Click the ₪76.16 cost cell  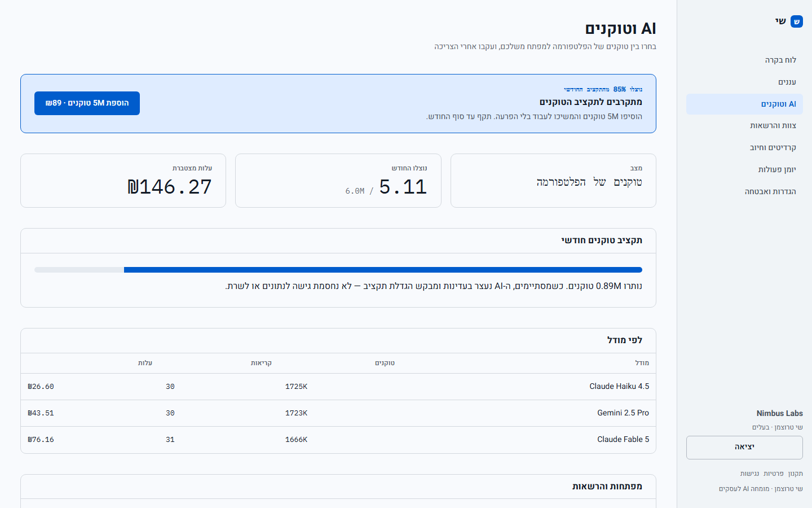pos(41,440)
